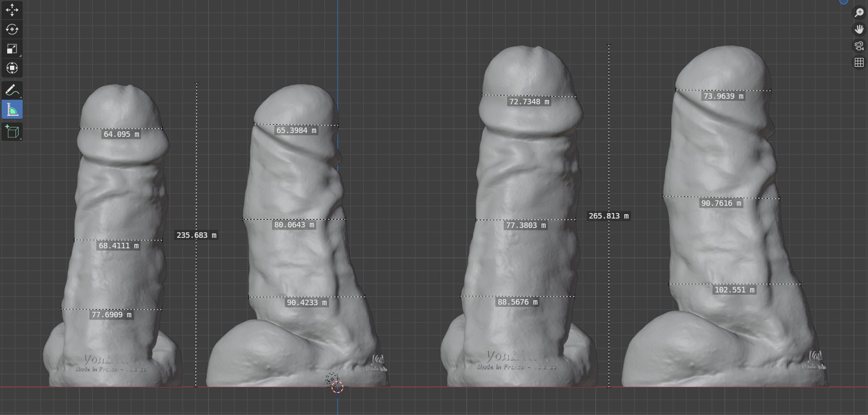Image resolution: width=868 pixels, height=415 pixels.
Task: Select the Annotate pencil tool
Action: click(12, 90)
